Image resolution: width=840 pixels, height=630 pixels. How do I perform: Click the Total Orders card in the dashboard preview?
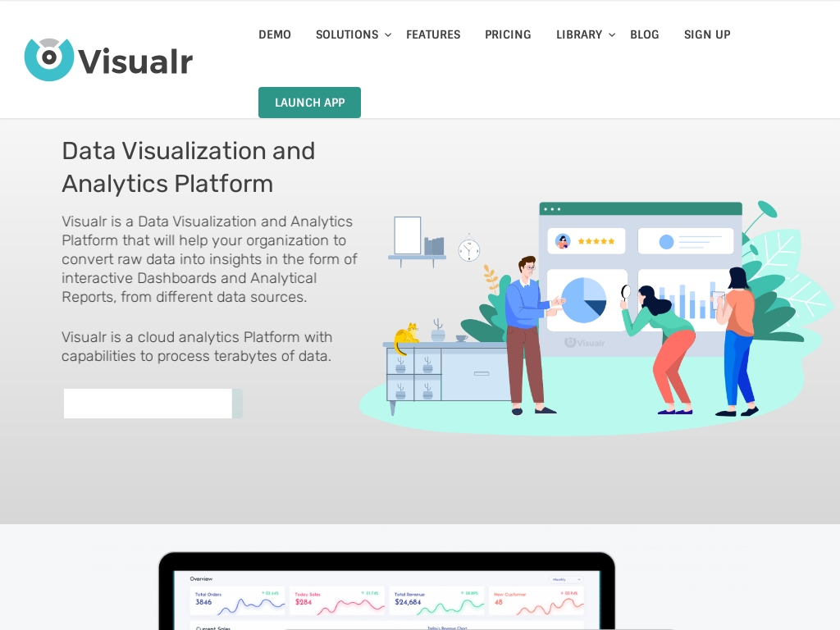(x=237, y=601)
